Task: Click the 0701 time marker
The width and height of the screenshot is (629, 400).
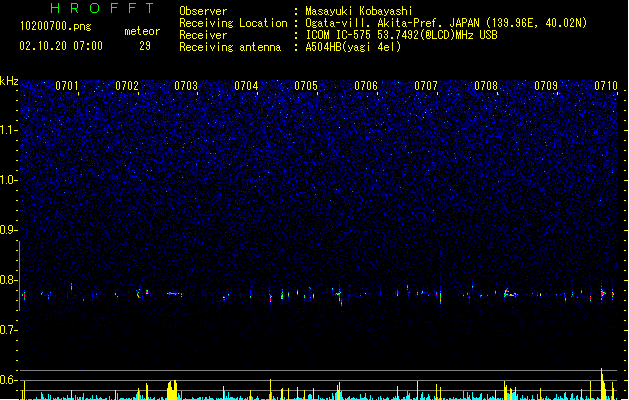Action: coord(67,86)
